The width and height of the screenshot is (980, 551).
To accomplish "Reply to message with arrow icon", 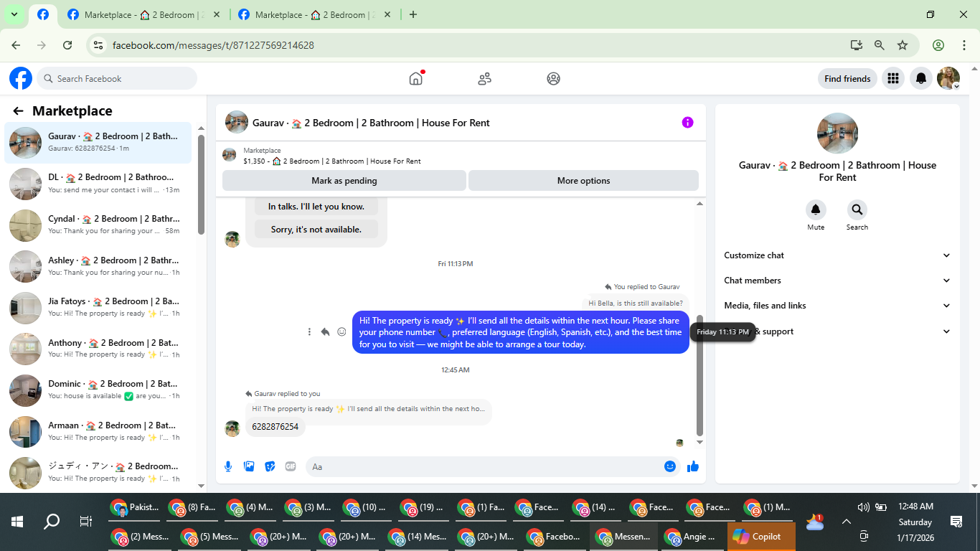I will click(x=325, y=331).
